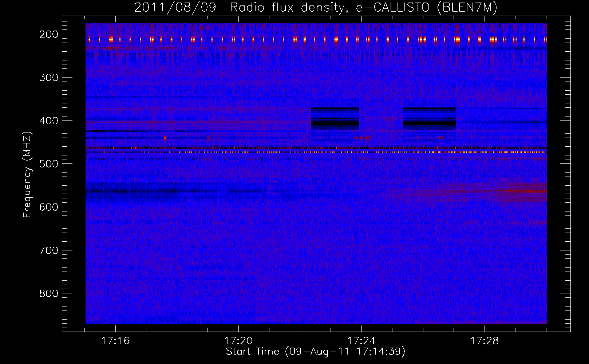Click the 300 frequency tick label

click(x=49, y=78)
